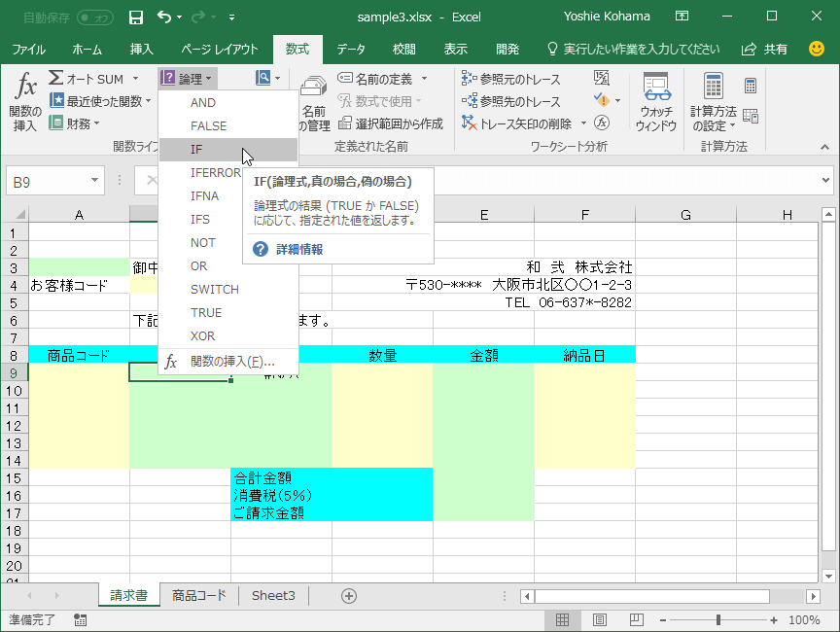Open the Lookup & Reference functions icon

263,78
